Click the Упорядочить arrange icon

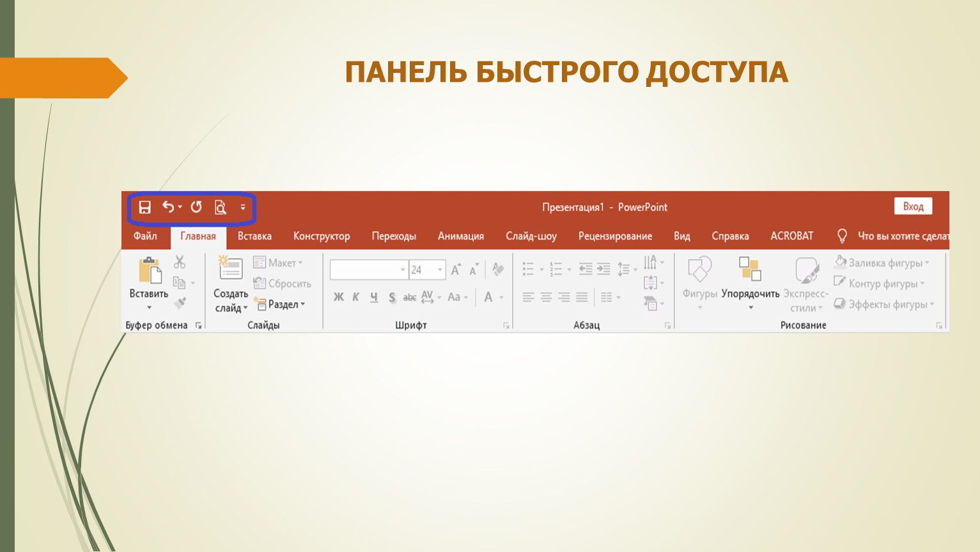(x=750, y=269)
